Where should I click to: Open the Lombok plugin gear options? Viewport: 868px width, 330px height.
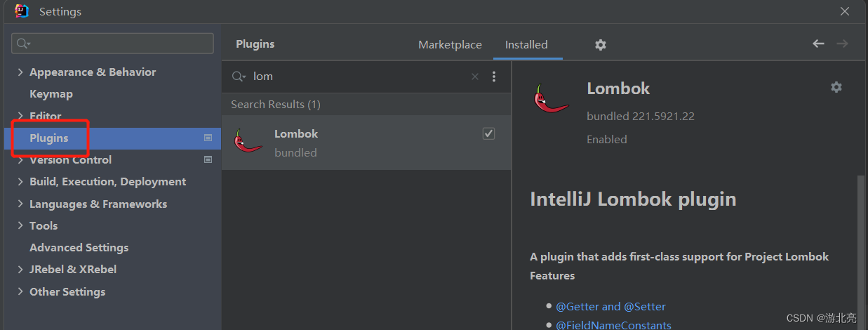(x=836, y=87)
